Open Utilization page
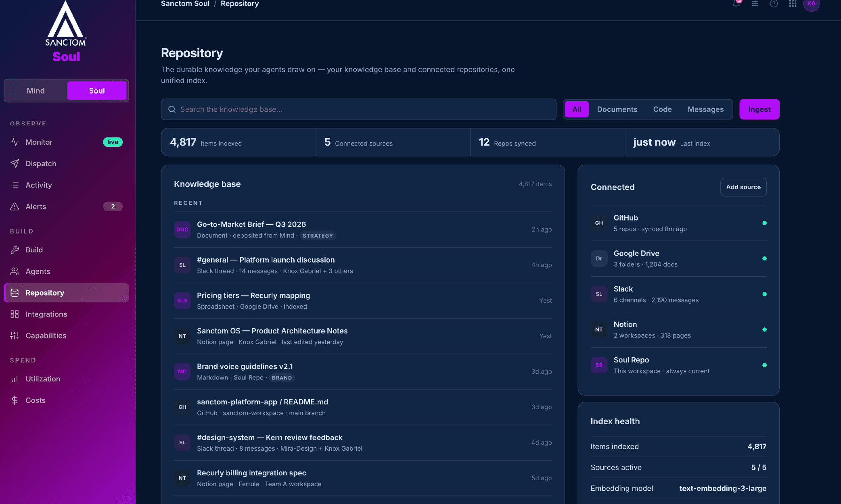The width and height of the screenshot is (841, 504). (67, 379)
